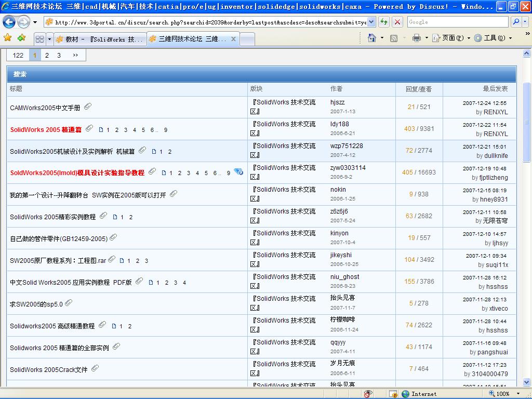
Task: Click the Stop loading X icon
Action: click(397, 22)
